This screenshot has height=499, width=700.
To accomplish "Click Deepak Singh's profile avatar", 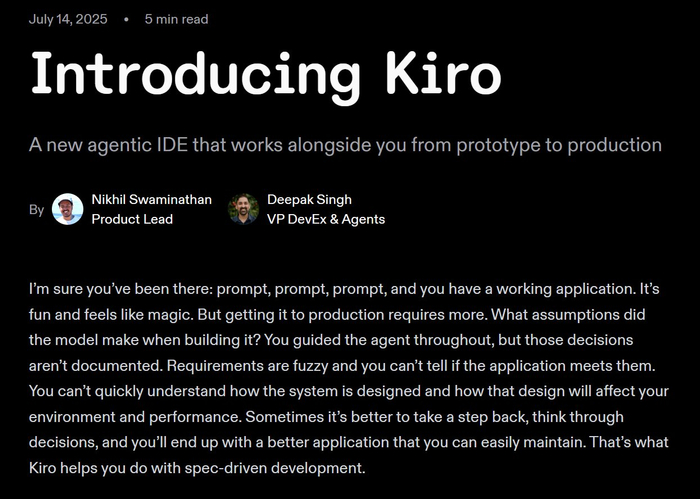I will pyautogui.click(x=244, y=209).
